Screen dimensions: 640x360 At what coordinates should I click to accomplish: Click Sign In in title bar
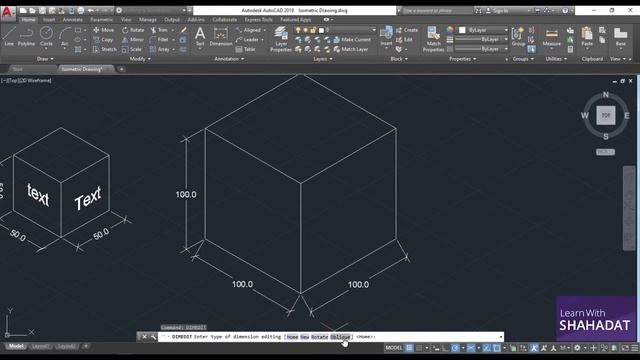[x=497, y=11]
